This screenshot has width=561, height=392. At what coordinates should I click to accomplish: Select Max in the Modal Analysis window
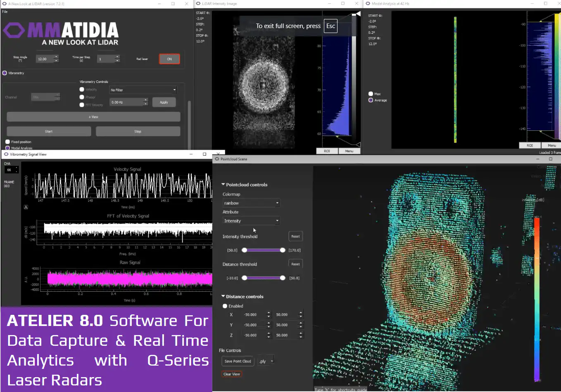pos(371,94)
